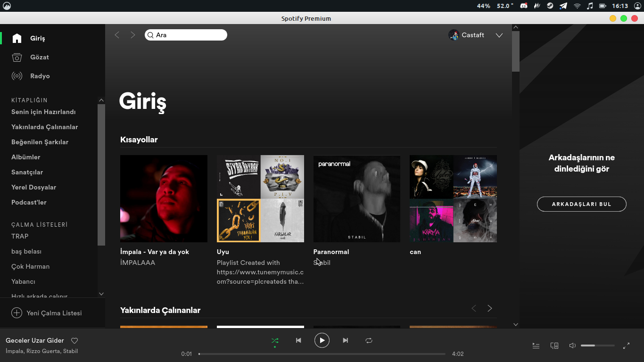The image size is (644, 362).
Task: Click the main content scroll up arrow
Action: tap(515, 27)
